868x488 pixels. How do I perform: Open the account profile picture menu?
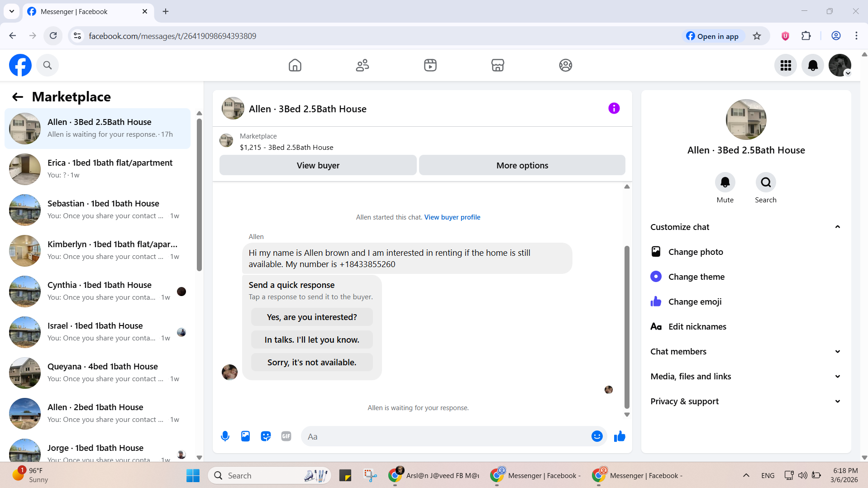[x=840, y=65]
